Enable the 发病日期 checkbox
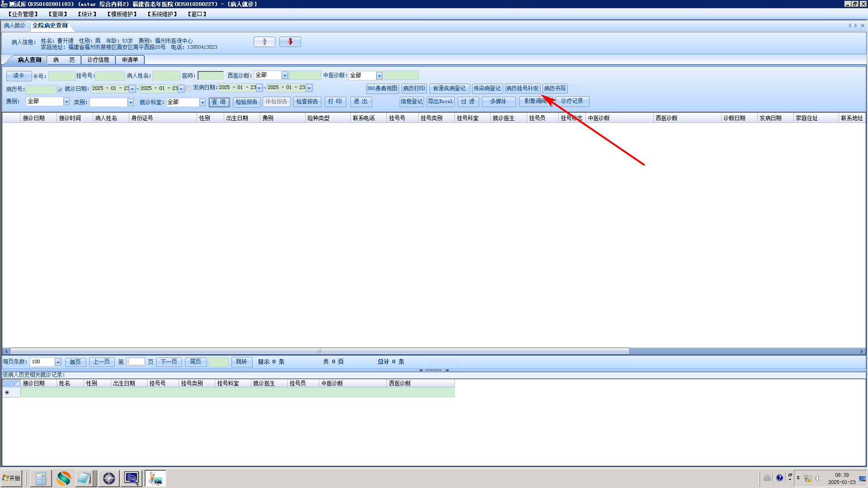Screen dimensions: 868x488 point(189,89)
